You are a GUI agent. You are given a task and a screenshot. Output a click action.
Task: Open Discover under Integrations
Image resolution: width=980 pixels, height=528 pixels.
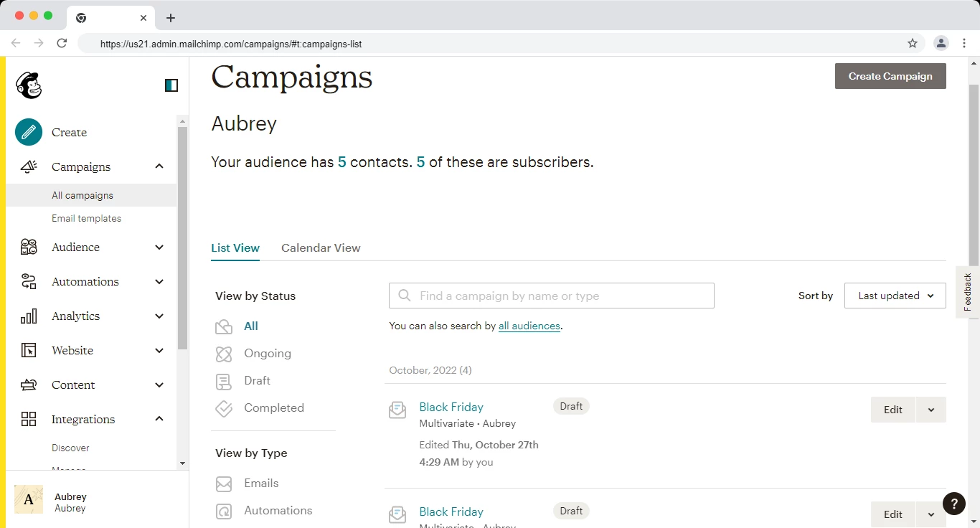coord(70,448)
